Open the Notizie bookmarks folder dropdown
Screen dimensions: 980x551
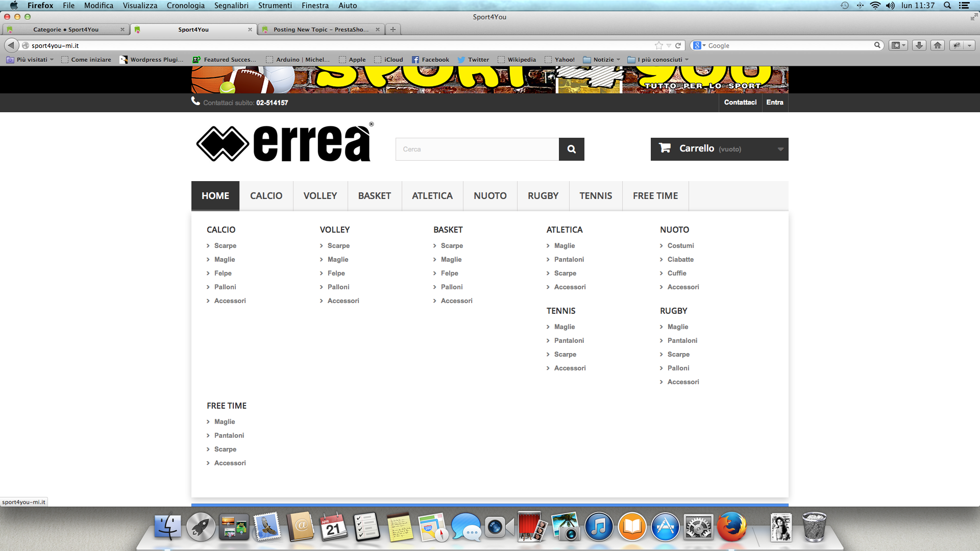[604, 60]
